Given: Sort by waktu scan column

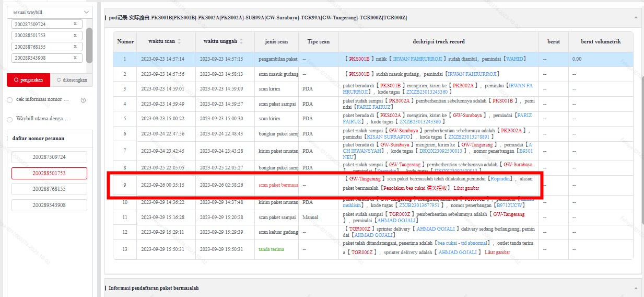Looking at the screenshot, I should [x=179, y=41].
